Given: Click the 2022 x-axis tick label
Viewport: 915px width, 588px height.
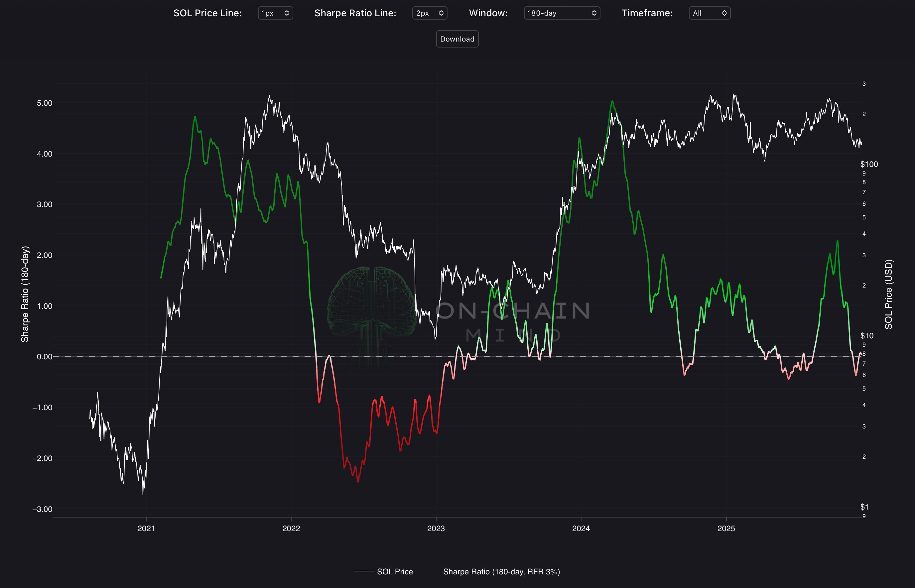Looking at the screenshot, I should coord(291,529).
